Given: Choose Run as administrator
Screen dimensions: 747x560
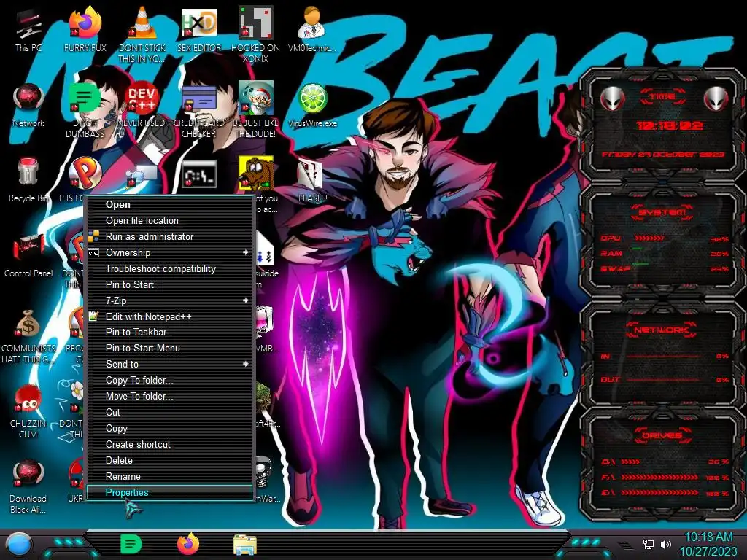Looking at the screenshot, I should click(169, 236).
